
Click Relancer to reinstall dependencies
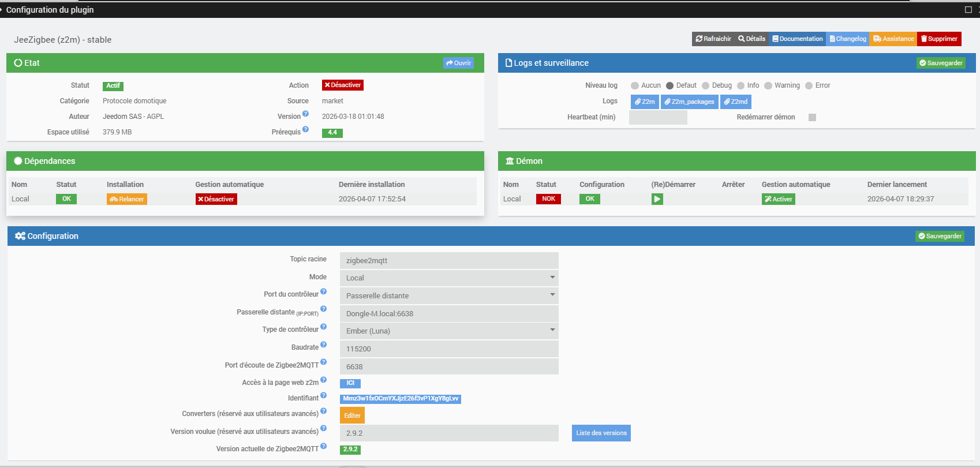(127, 199)
